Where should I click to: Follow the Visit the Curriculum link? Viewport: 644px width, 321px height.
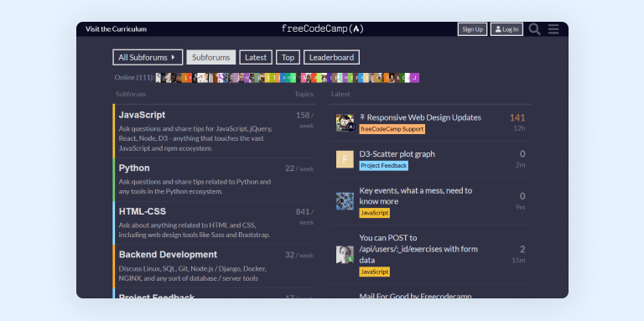coord(116,29)
